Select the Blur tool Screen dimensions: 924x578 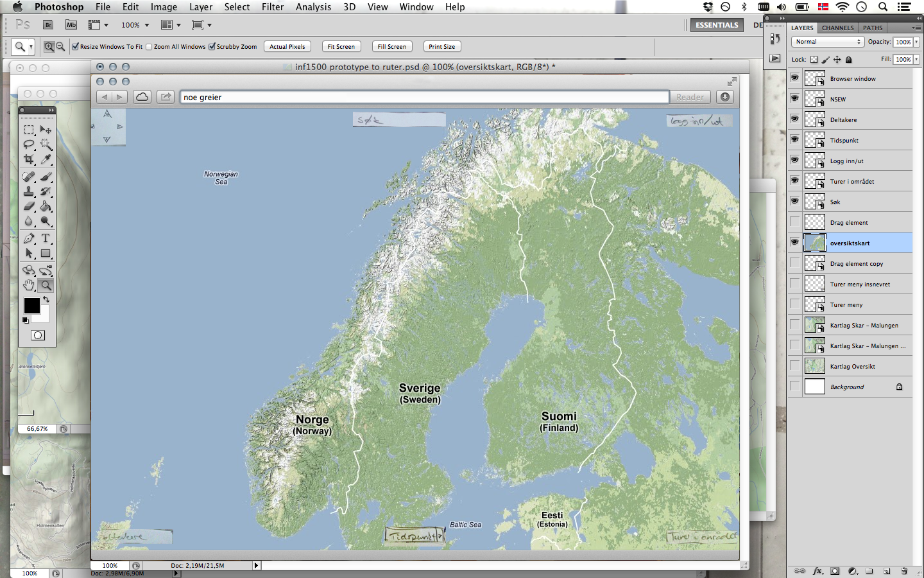(29, 221)
